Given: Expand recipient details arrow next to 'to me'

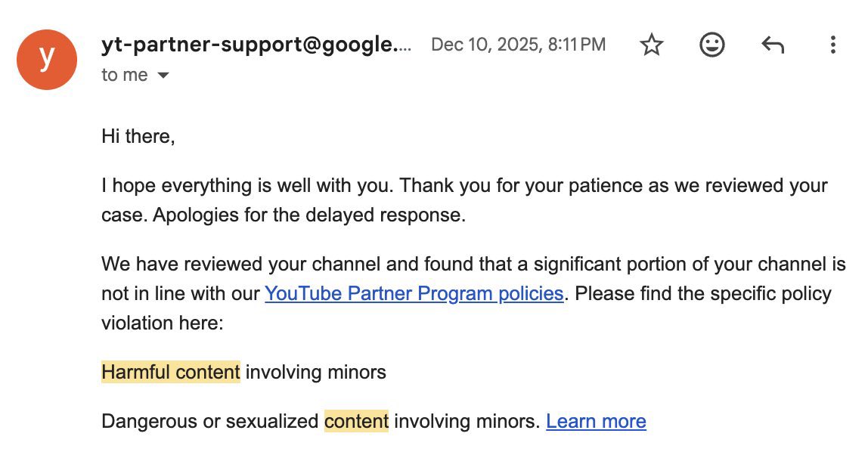Looking at the screenshot, I should click(163, 76).
